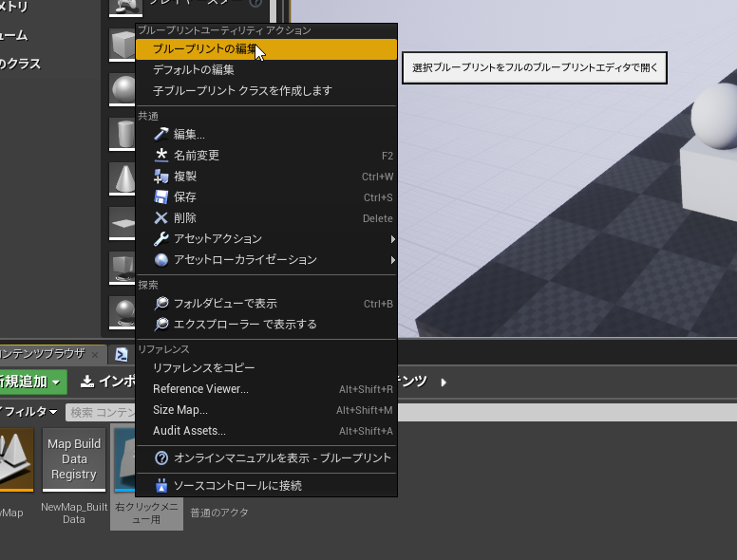Click the magnifier icon beside フォルダビューで表示
Viewport: 737px width, 560px height.
(x=161, y=304)
